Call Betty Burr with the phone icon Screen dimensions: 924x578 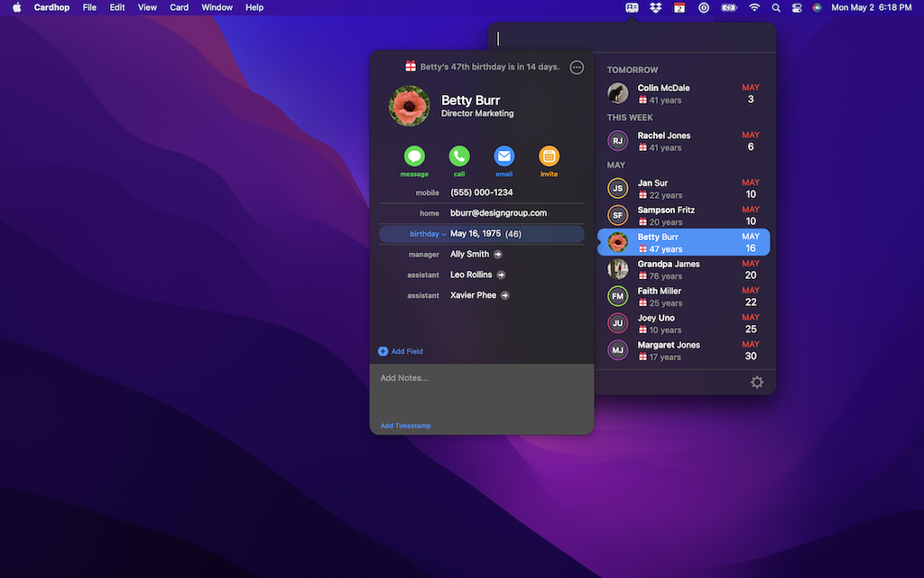coord(459,156)
